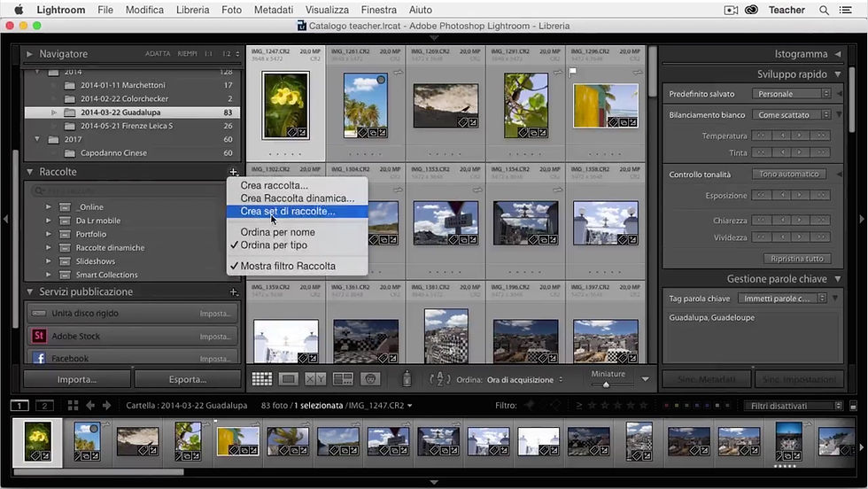Select the IMG_1261.CR2 palm tree thumbnail
This screenshot has width=868, height=489.
[x=365, y=105]
